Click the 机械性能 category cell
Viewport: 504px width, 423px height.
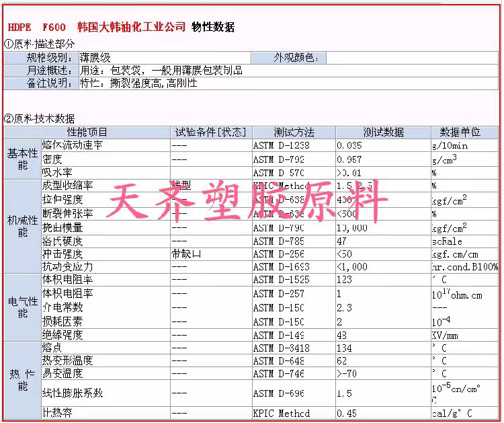tap(22, 226)
